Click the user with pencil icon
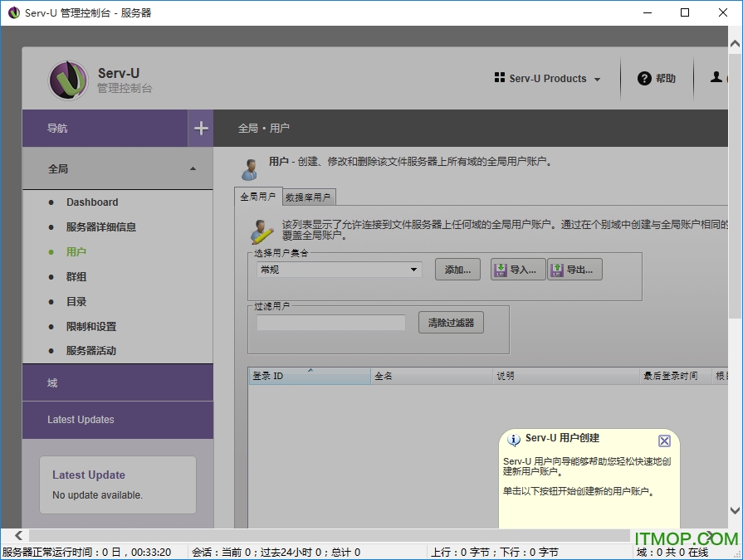 (262, 231)
